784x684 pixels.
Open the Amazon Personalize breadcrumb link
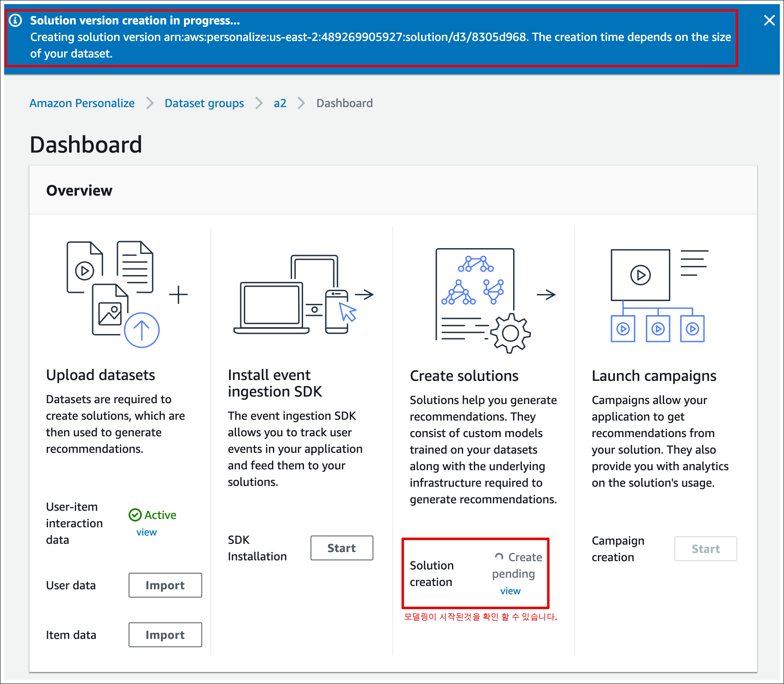point(82,103)
